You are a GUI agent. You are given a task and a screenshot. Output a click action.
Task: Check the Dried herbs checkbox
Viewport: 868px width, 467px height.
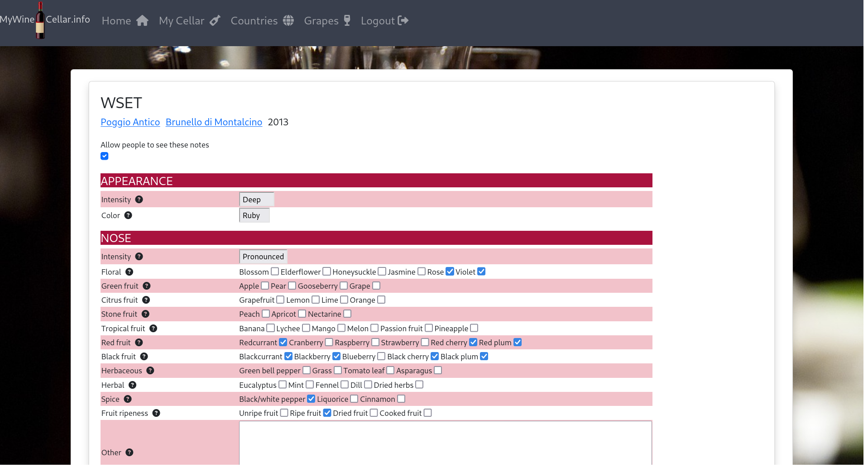tap(419, 385)
